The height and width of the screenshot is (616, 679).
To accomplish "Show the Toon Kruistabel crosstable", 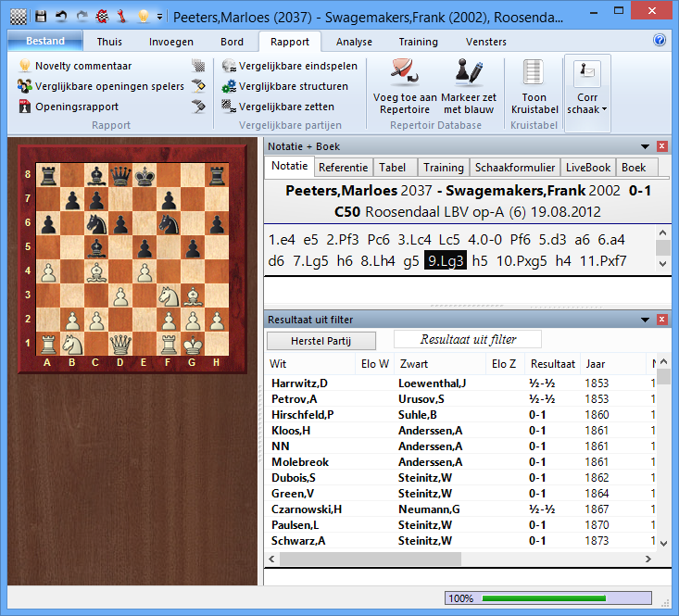I will click(x=534, y=86).
